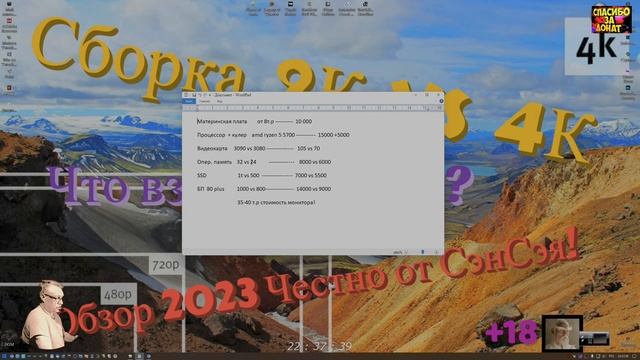Click the webcam thumbnail next to '+18'
The image size is (640, 360).
[x=562, y=333]
